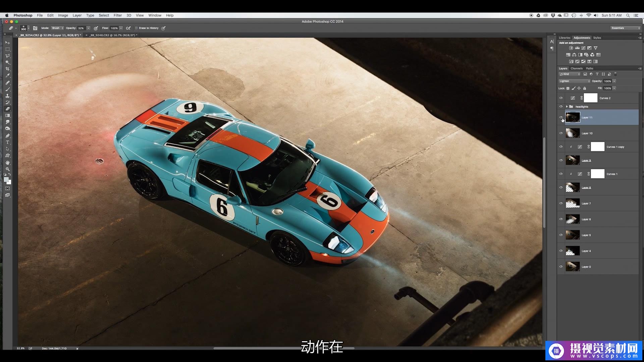Enable the Erase to History checkbox
The height and width of the screenshot is (362, 644).
137,28
